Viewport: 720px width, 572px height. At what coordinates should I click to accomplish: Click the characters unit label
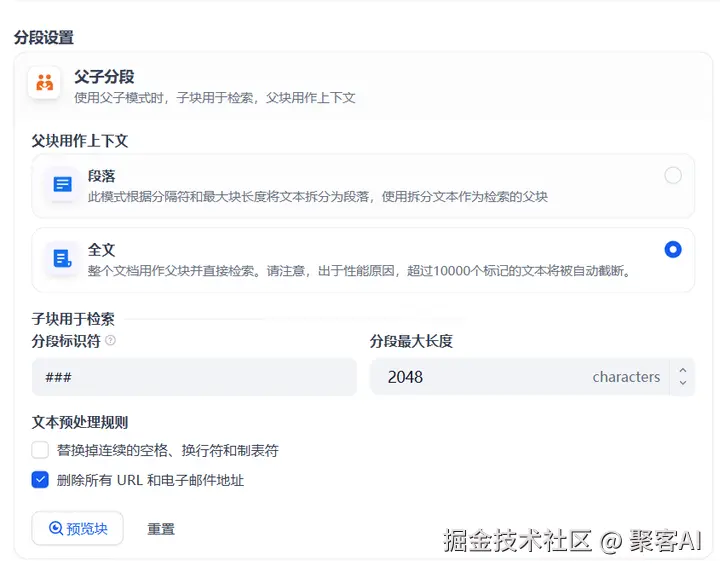point(626,377)
